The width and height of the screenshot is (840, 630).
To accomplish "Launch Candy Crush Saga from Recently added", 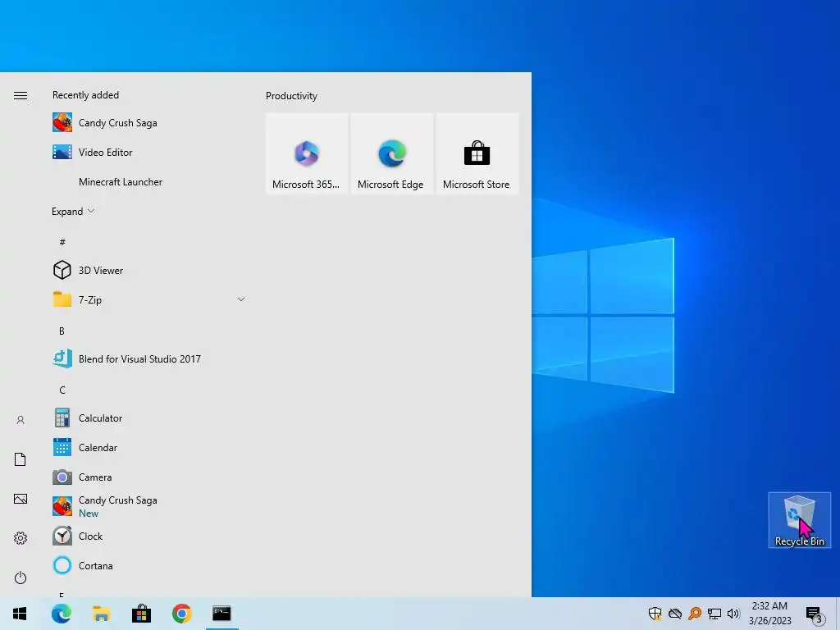I will [x=149, y=123].
